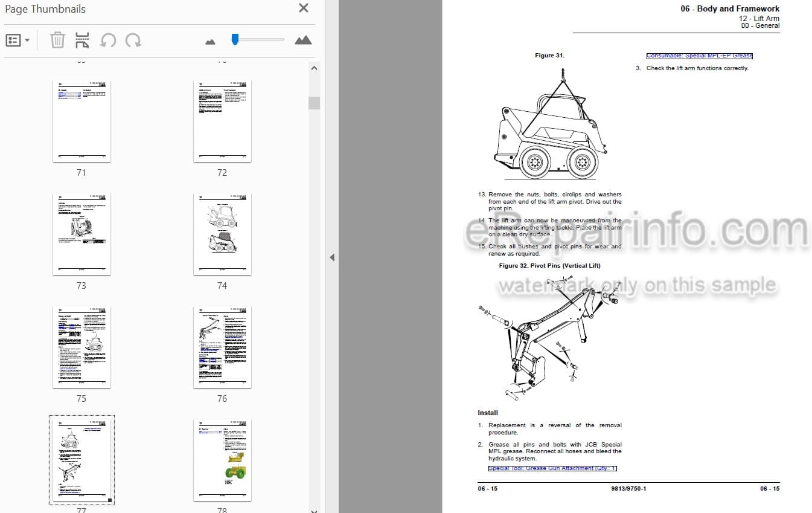Click the print pages icon
This screenshot has height=513, width=812.
(82, 40)
